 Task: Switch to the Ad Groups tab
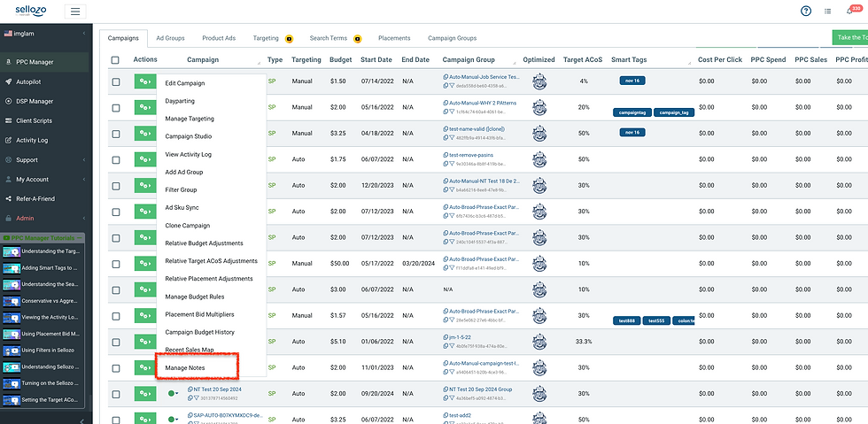(170, 38)
